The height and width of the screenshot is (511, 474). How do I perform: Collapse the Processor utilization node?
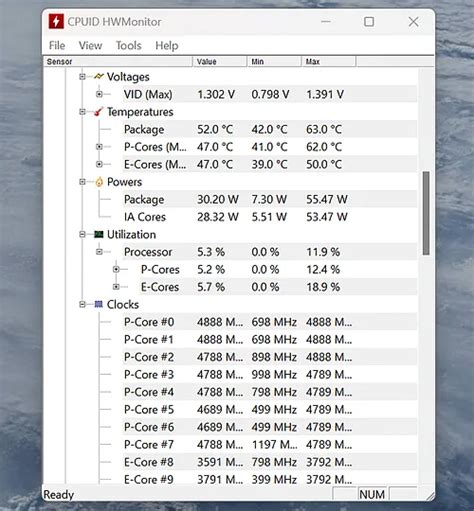[99, 252]
